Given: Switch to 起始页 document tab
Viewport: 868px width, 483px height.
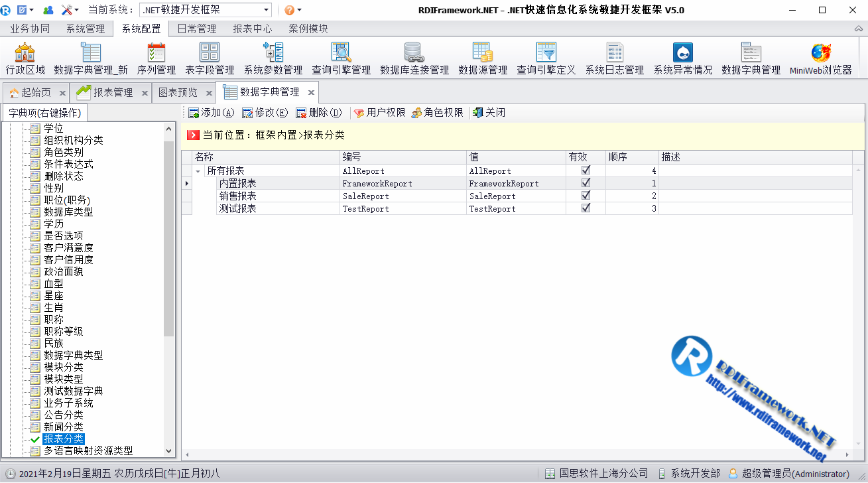Looking at the screenshot, I should tap(36, 92).
